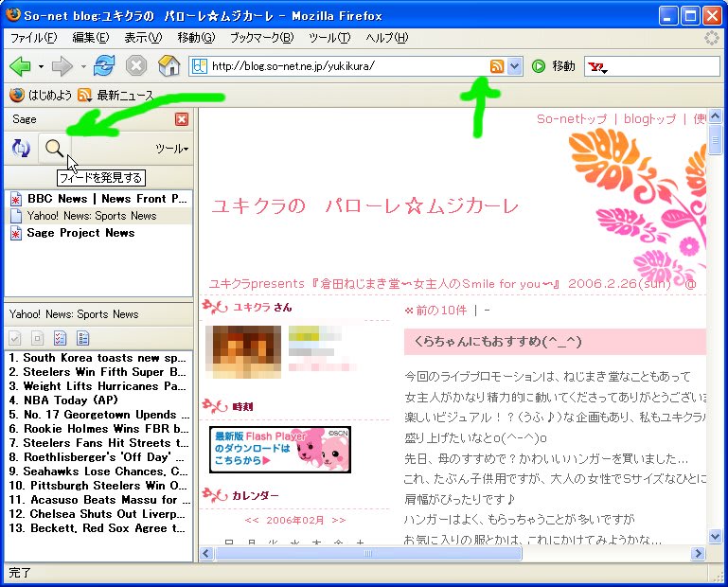
Task: Open item 13. Beckett, Red Sox Agree
Action: [98, 528]
